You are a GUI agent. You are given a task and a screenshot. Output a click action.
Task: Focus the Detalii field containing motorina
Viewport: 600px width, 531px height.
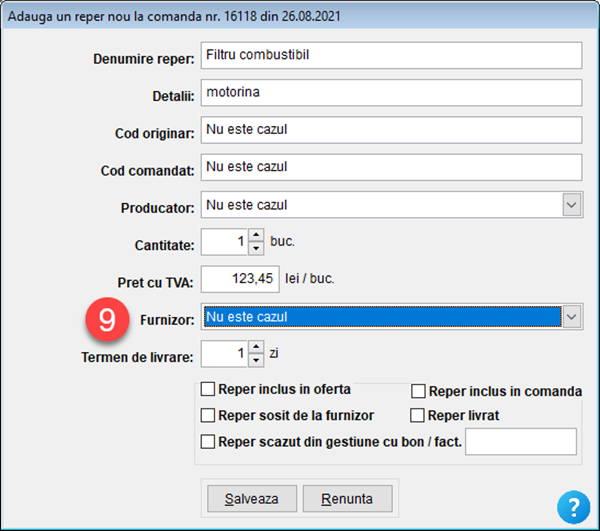click(390, 92)
